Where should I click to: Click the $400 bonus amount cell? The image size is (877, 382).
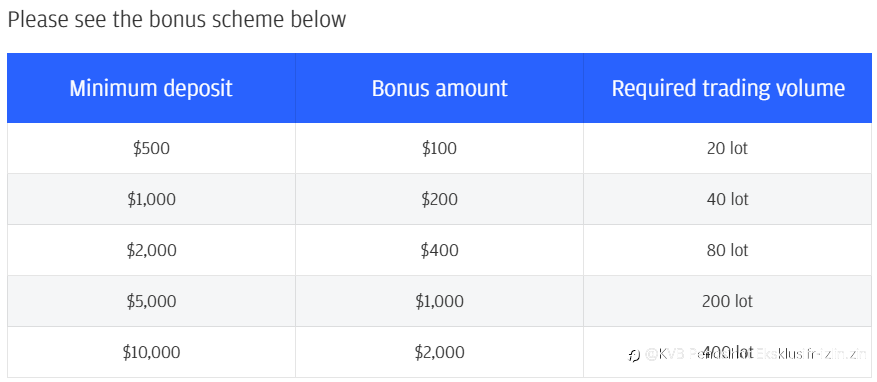point(440,250)
